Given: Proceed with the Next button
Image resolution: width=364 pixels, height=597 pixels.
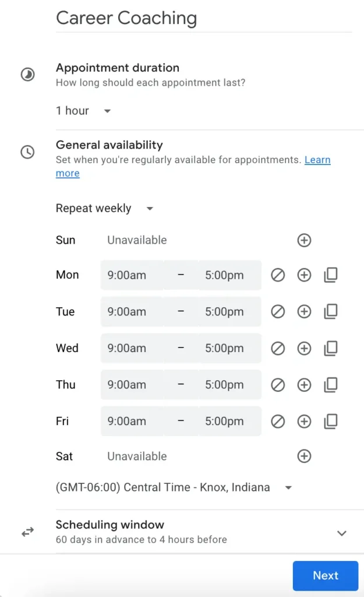Looking at the screenshot, I should pyautogui.click(x=325, y=575).
